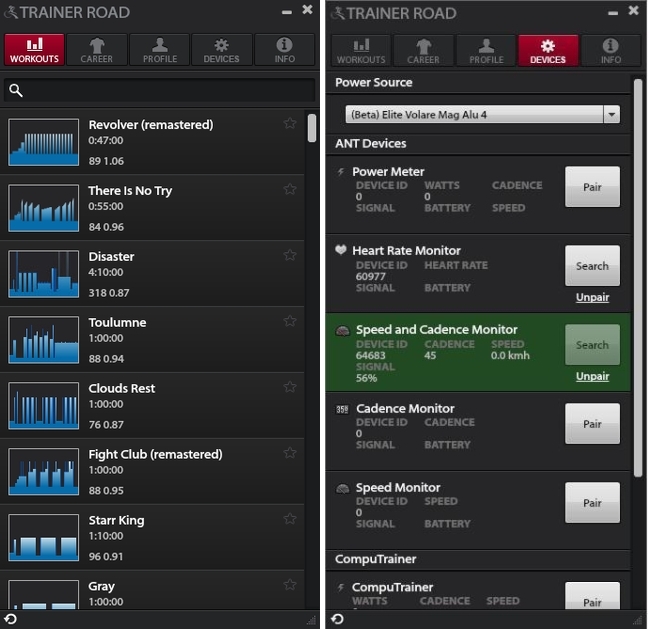Open the Starr King workout thumbnail

(x=43, y=538)
